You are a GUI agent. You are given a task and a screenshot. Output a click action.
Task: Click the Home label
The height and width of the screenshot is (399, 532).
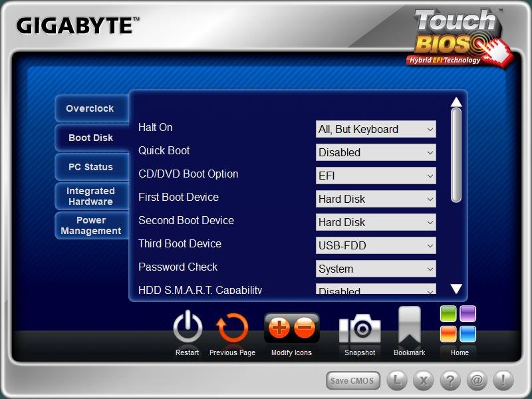click(x=460, y=352)
